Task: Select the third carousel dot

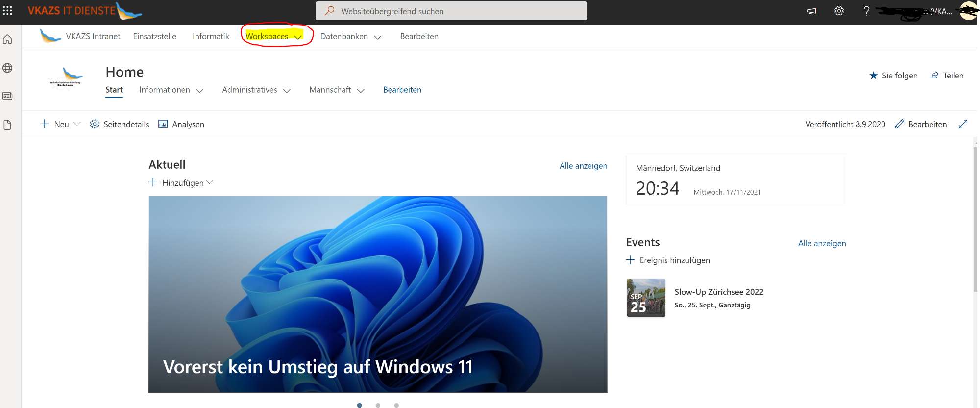Action: 396,405
